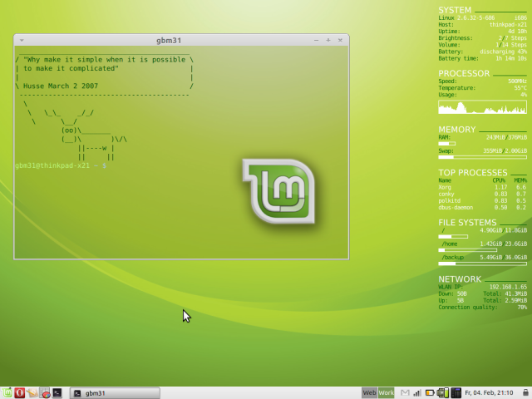Click the processor usage graph in conky

point(482,107)
